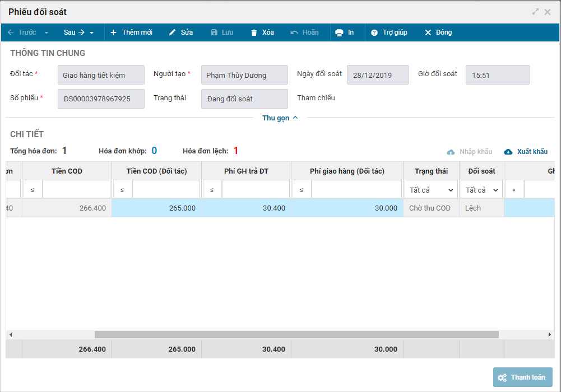The height and width of the screenshot is (392, 561).
Task: Click the Xóa delete label
Action: pyautogui.click(x=268, y=32)
